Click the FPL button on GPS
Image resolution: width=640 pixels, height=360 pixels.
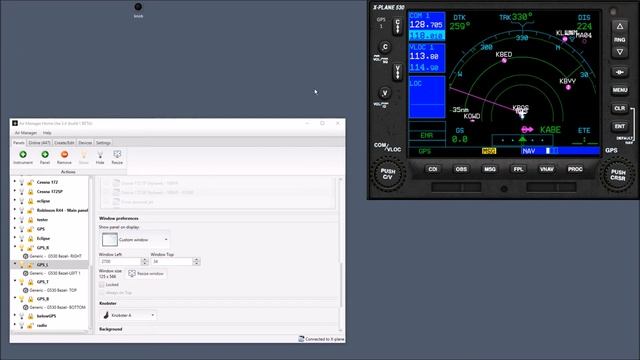point(518,169)
